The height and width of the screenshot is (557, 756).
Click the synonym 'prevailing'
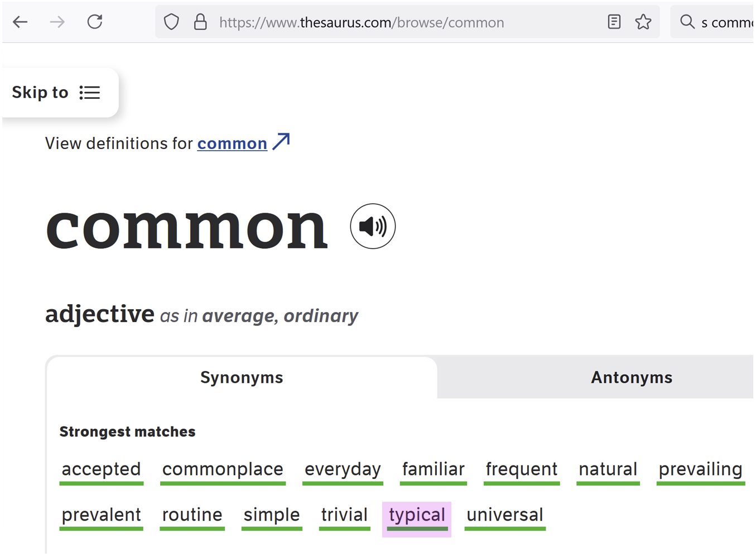click(700, 469)
